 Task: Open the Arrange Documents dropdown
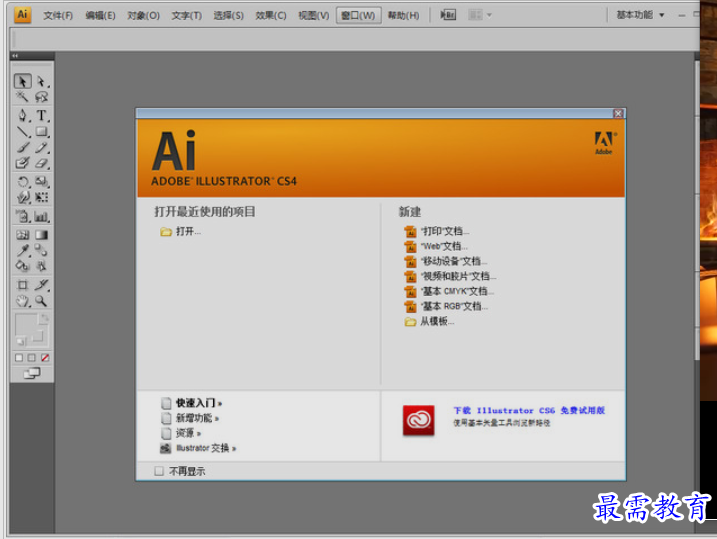tap(480, 15)
